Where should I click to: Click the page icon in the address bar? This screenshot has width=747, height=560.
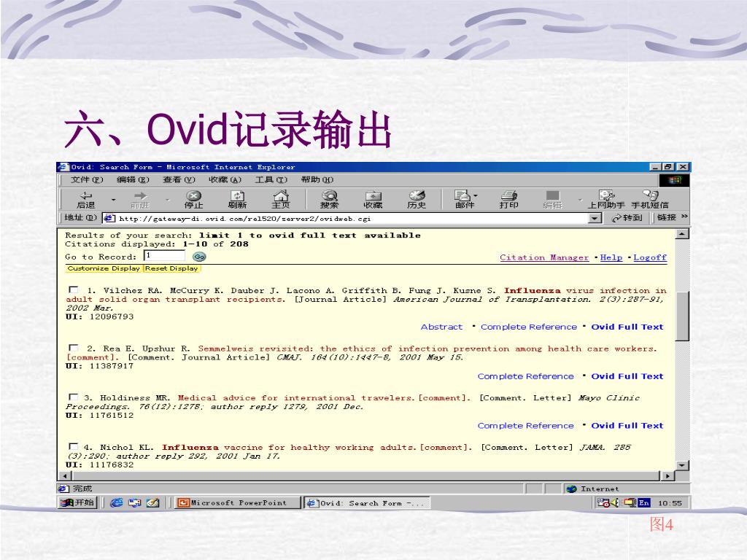tap(109, 218)
